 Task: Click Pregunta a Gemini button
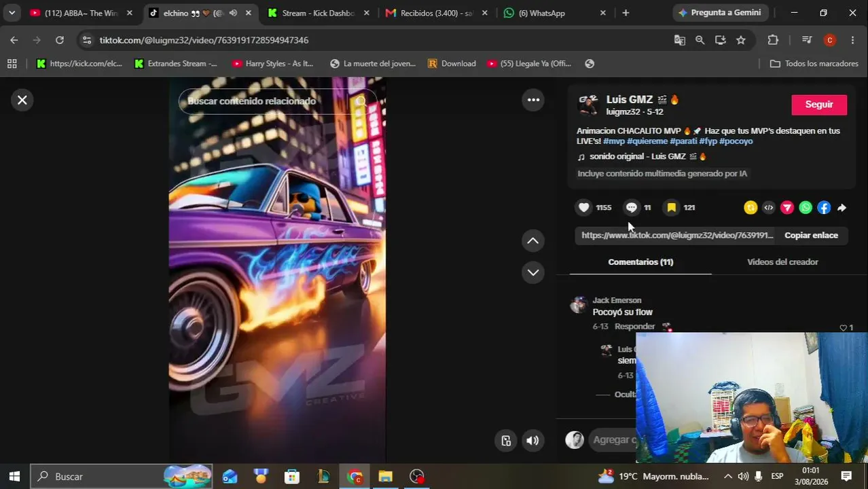(x=721, y=13)
